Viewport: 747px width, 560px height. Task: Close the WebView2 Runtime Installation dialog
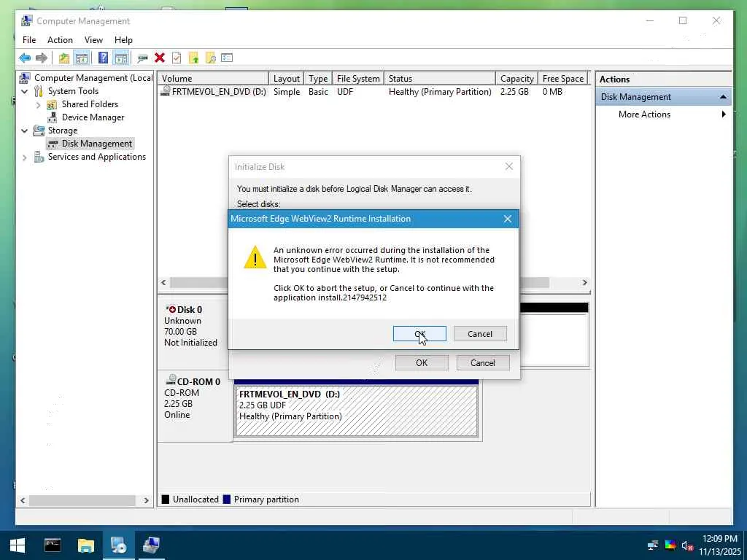(508, 219)
